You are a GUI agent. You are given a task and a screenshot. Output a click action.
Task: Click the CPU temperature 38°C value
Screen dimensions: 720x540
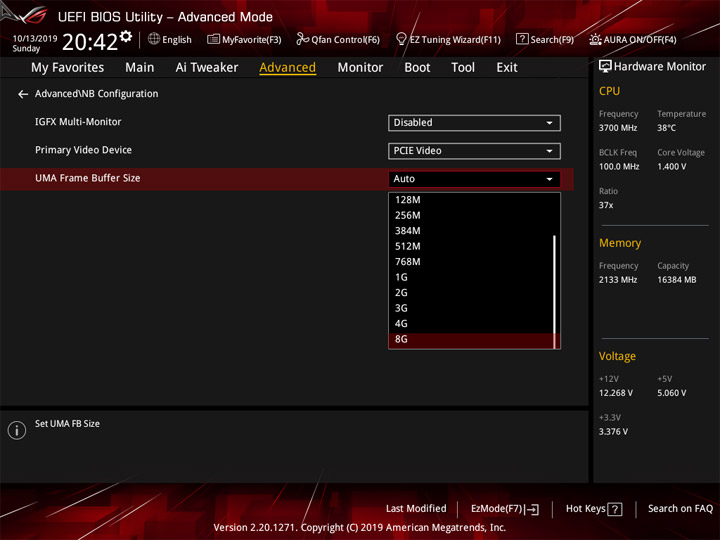pos(666,128)
